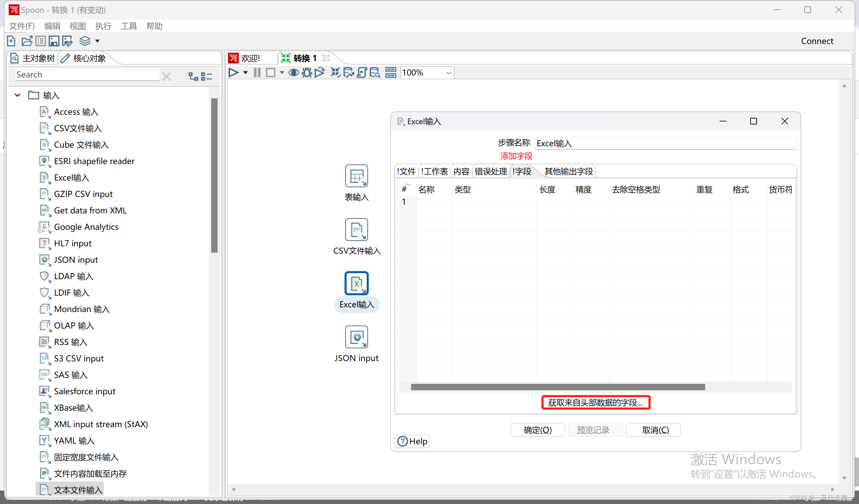859x504 pixels.
Task: Click the Show results pane icon
Action: [x=391, y=72]
